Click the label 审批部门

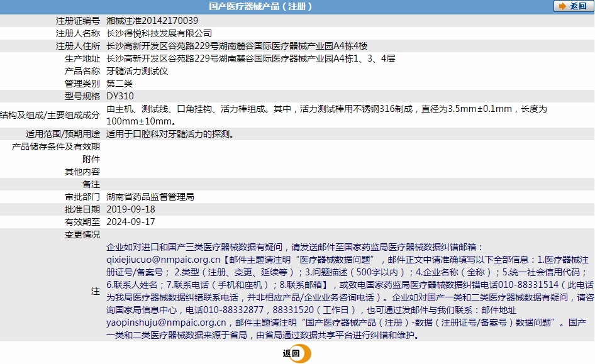click(x=82, y=197)
